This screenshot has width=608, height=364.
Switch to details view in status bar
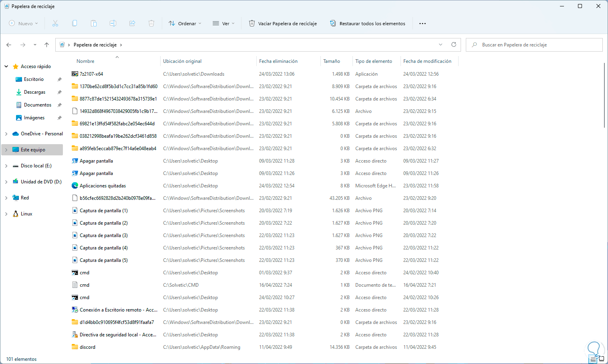pos(593,359)
